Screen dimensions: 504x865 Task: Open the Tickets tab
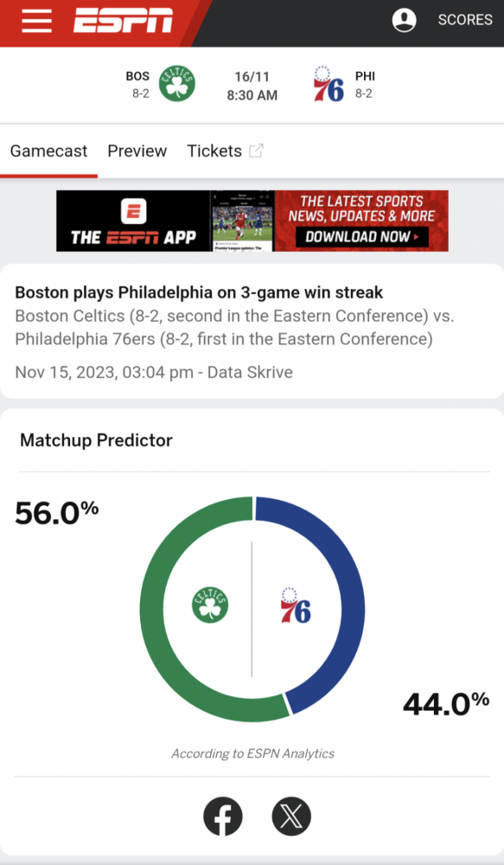214,151
